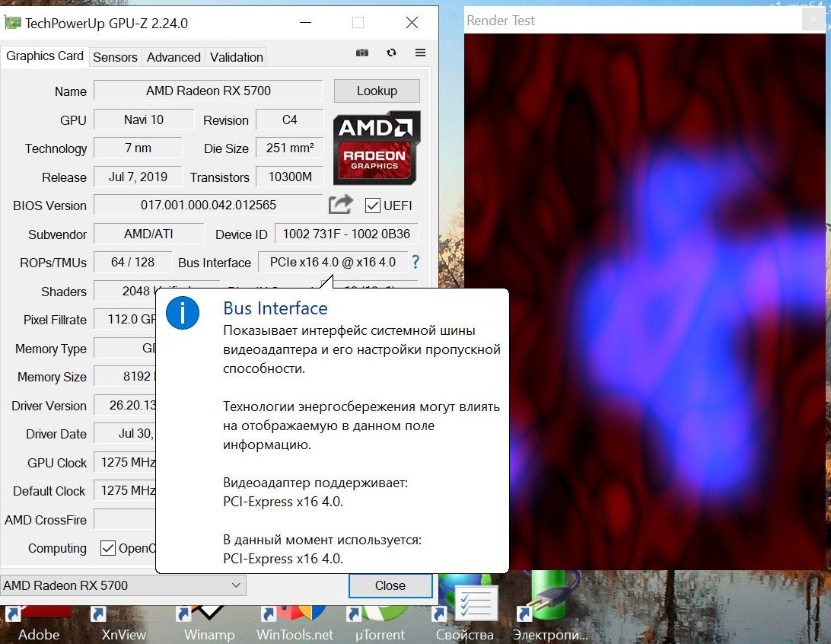Image resolution: width=831 pixels, height=644 pixels.
Task: Minimize the GPU-Z window
Action: pos(305,23)
